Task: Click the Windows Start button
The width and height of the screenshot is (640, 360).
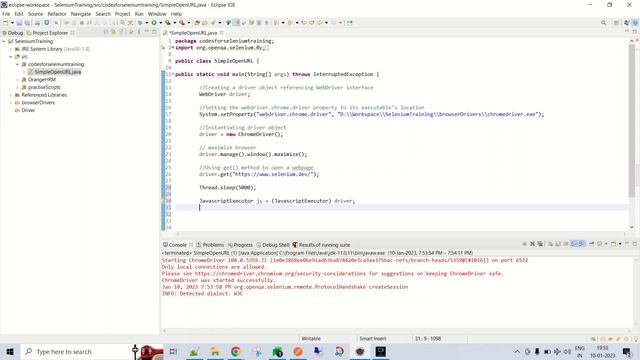Action: coord(10,351)
